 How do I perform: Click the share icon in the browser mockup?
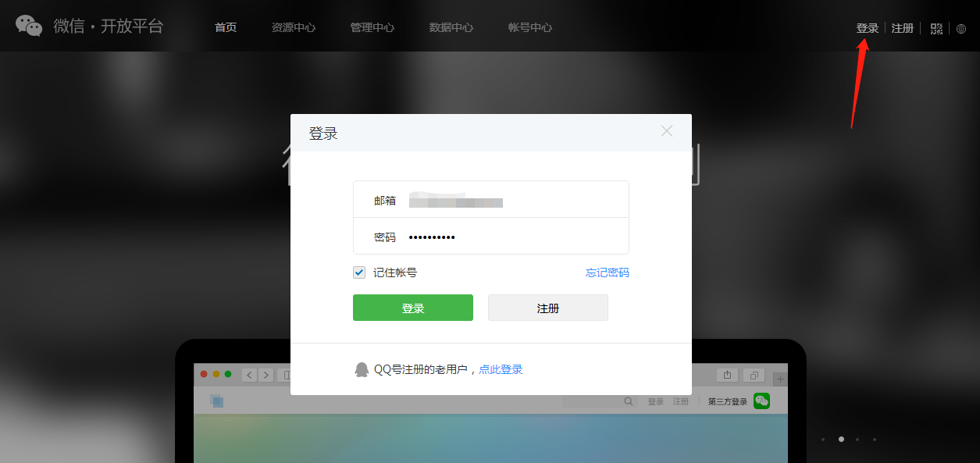[727, 375]
